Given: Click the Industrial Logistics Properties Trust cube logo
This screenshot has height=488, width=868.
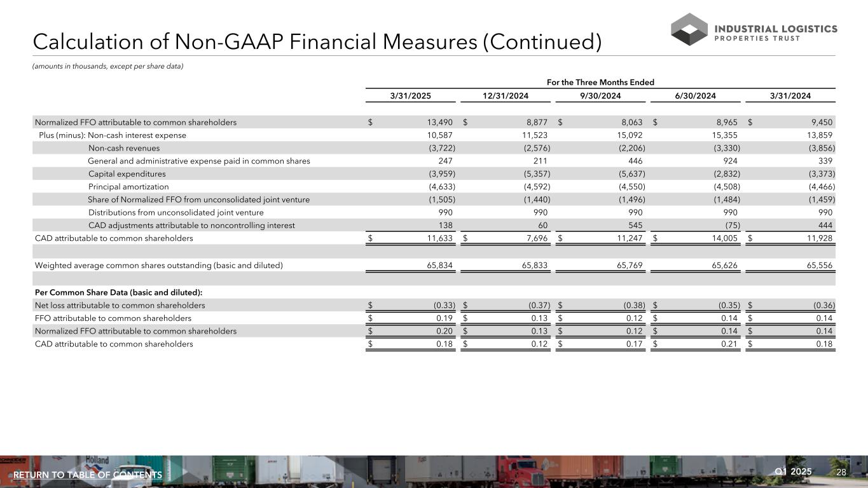Looking at the screenshot, I should pos(689,29).
